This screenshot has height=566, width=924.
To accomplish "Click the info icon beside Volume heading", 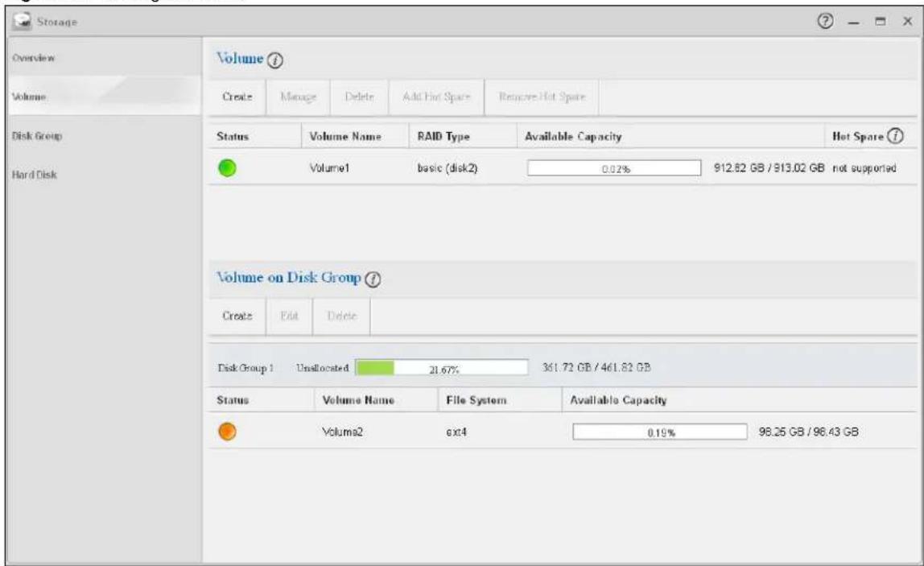I will pos(275,60).
